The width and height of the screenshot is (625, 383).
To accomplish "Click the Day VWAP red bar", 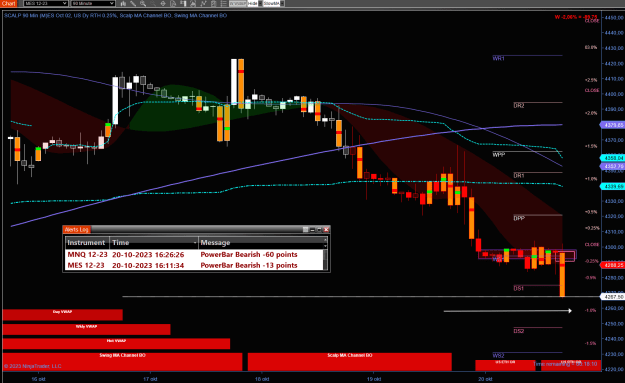I will (x=63, y=314).
